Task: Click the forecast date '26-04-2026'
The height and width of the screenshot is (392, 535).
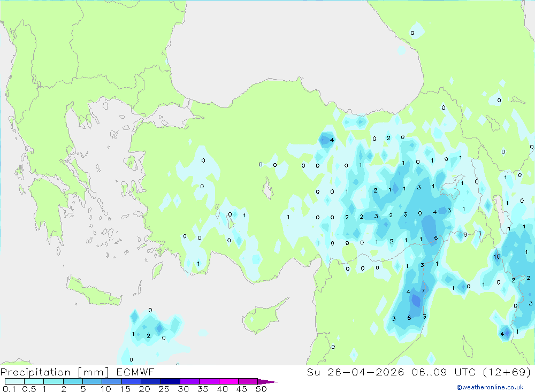Action: [x=366, y=372]
